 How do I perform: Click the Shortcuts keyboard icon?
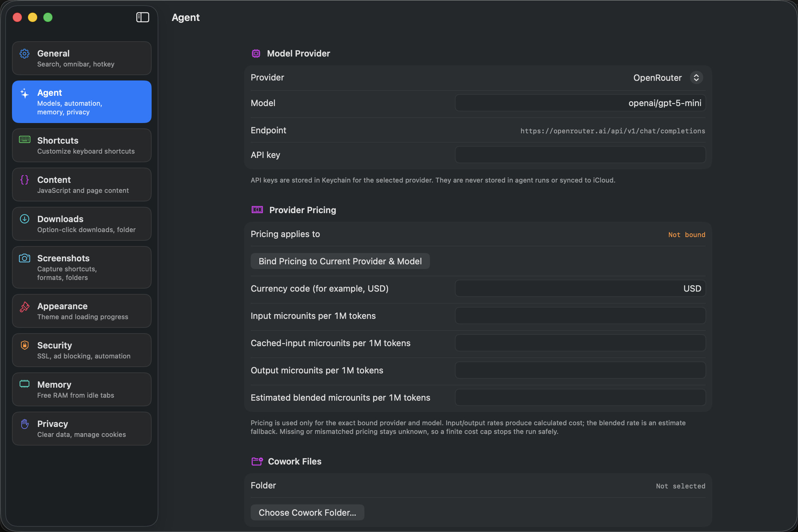point(24,139)
